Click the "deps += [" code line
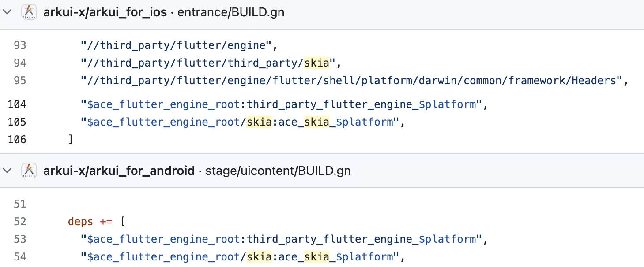This screenshot has height=267, width=644. (x=96, y=222)
